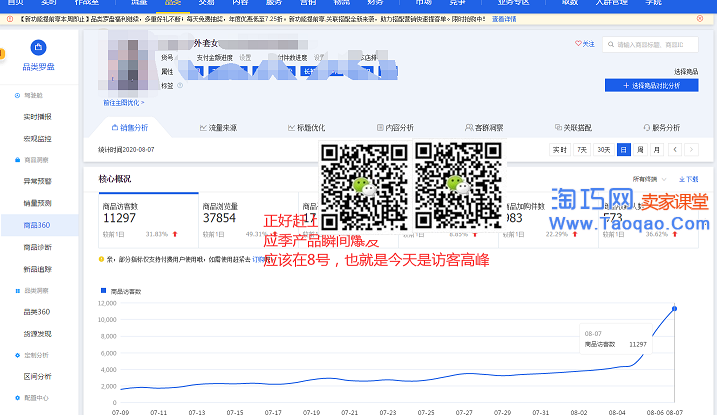This screenshot has width=717, height=415.
Task: Switch to the 内容分析 tab
Action: (395, 128)
